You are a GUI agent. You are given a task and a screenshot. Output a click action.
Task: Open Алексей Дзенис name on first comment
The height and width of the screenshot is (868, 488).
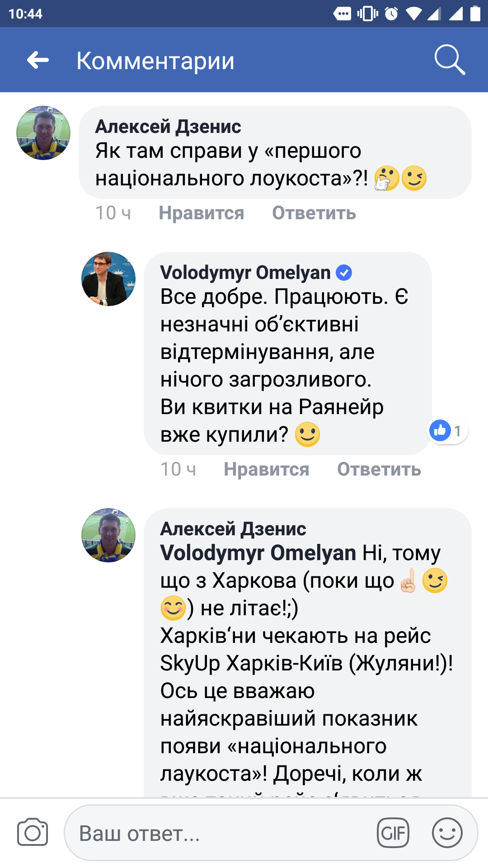pyautogui.click(x=168, y=127)
